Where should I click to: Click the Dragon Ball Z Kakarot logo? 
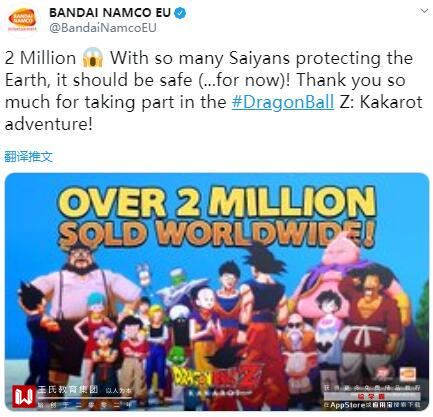pyautogui.click(x=218, y=378)
